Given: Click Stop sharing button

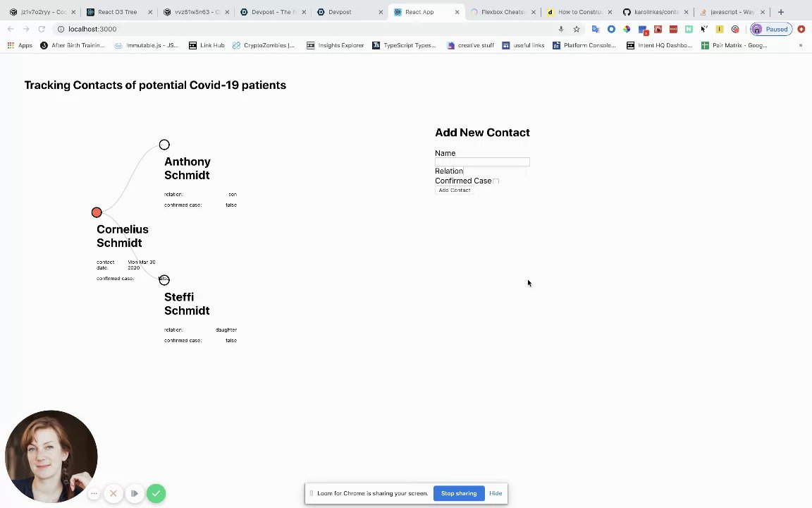Looking at the screenshot, I should pos(459,493).
